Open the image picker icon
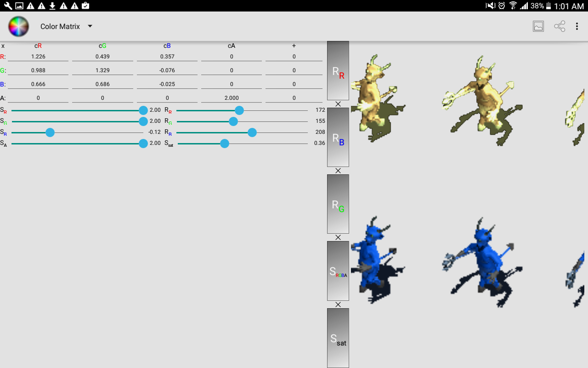Screen dimensions: 588x368 point(538,27)
